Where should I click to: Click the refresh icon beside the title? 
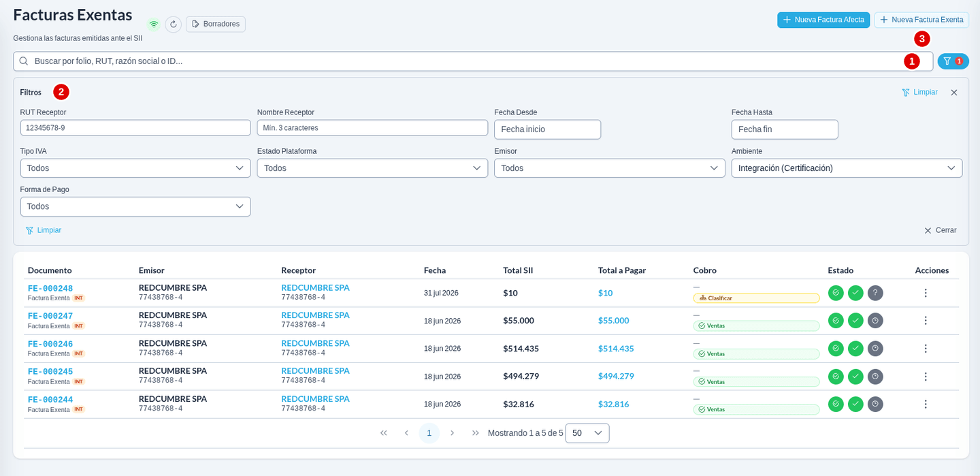point(173,25)
